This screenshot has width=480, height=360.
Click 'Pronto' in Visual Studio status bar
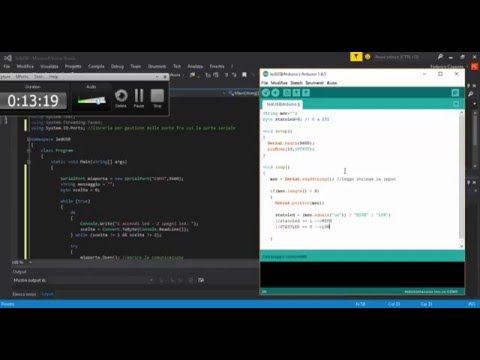point(8,304)
